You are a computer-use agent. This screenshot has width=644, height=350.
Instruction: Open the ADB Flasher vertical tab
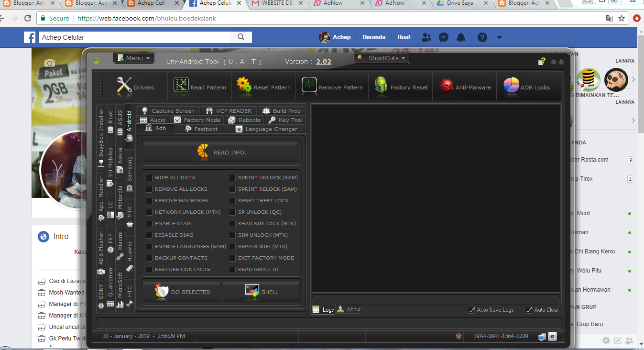point(101,253)
